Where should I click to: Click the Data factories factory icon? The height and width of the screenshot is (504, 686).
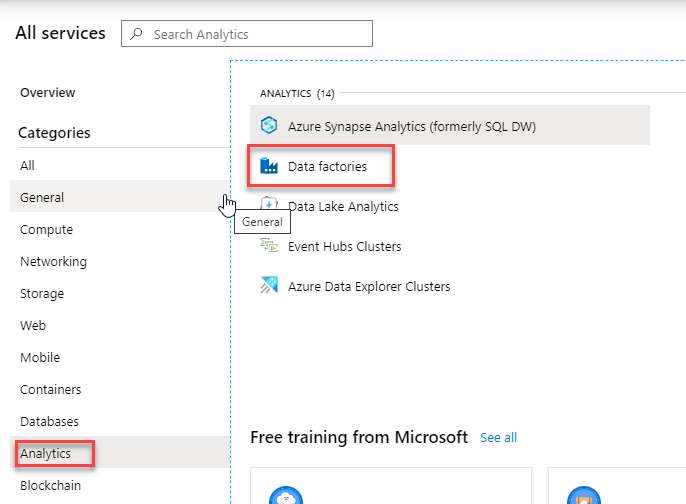click(269, 166)
